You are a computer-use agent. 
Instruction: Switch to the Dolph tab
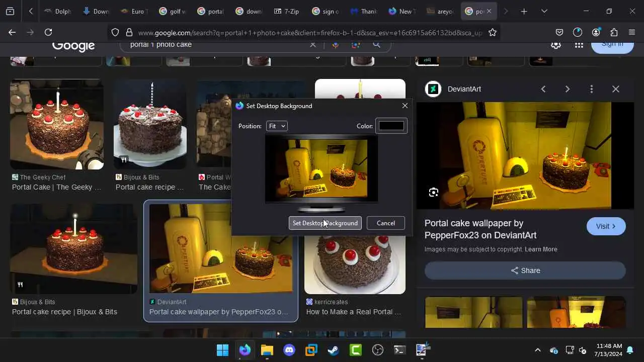(x=57, y=11)
